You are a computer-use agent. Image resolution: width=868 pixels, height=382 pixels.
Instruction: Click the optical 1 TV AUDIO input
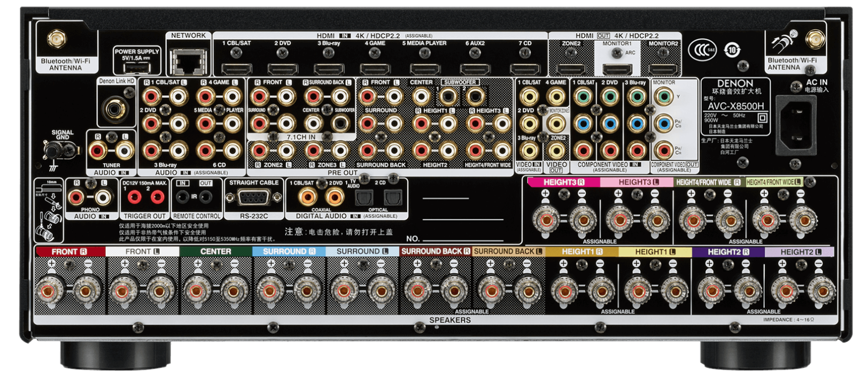tap(363, 198)
